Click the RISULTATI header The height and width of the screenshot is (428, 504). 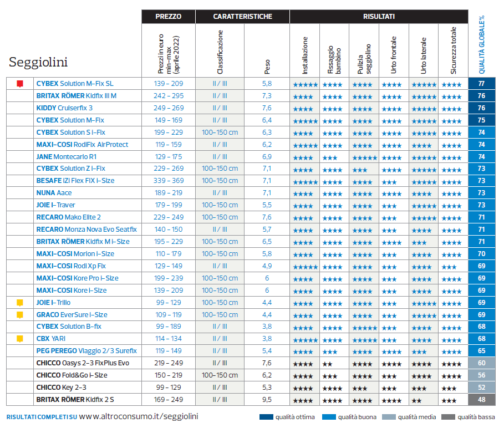(x=379, y=17)
